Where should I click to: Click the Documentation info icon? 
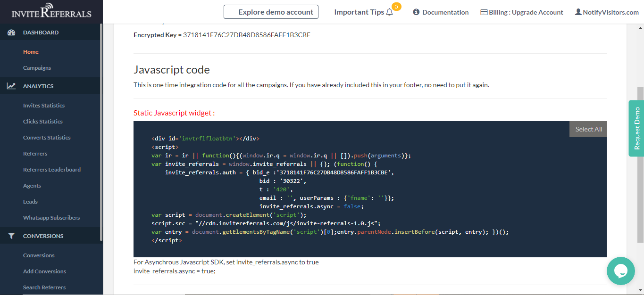(416, 12)
